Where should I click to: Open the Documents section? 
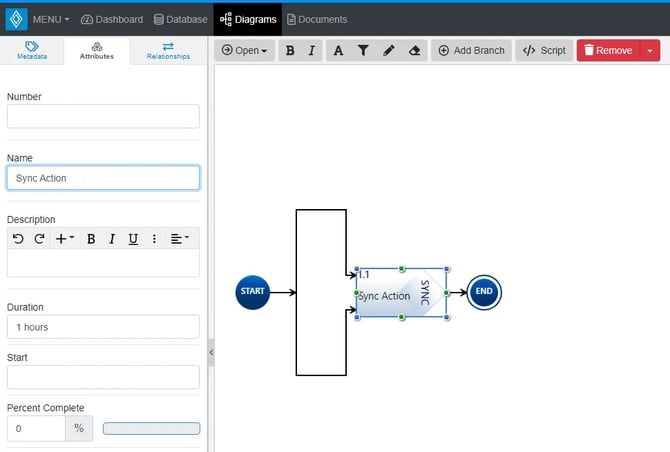pyautogui.click(x=317, y=20)
